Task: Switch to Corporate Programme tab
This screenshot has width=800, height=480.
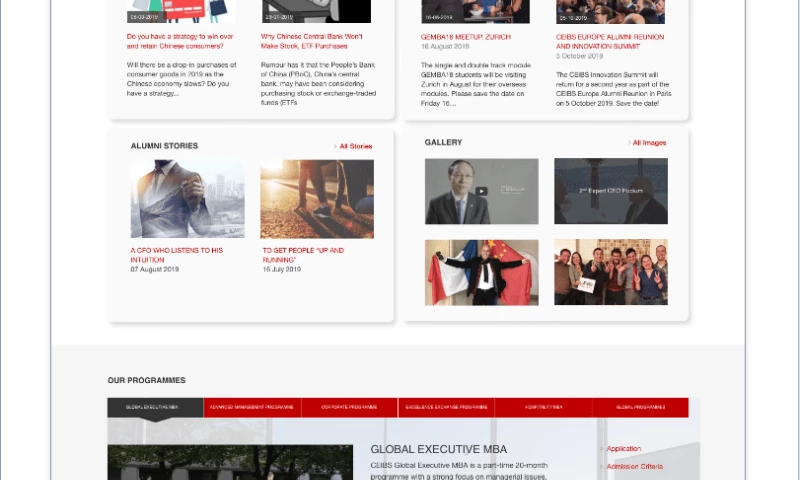Action: tap(349, 408)
